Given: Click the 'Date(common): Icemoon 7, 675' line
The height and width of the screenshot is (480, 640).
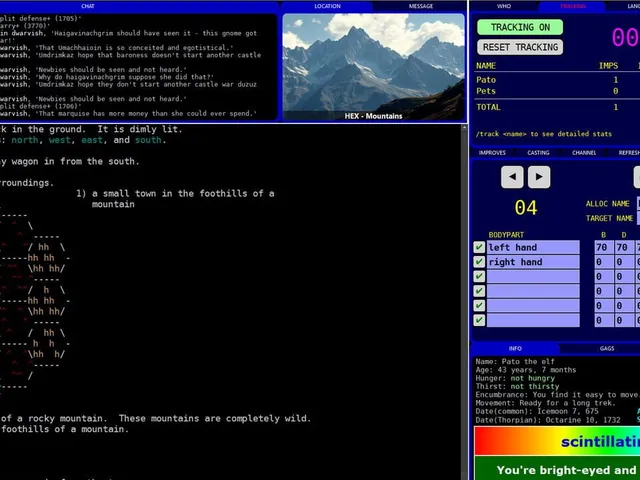Looking at the screenshot, I should click(x=537, y=411).
